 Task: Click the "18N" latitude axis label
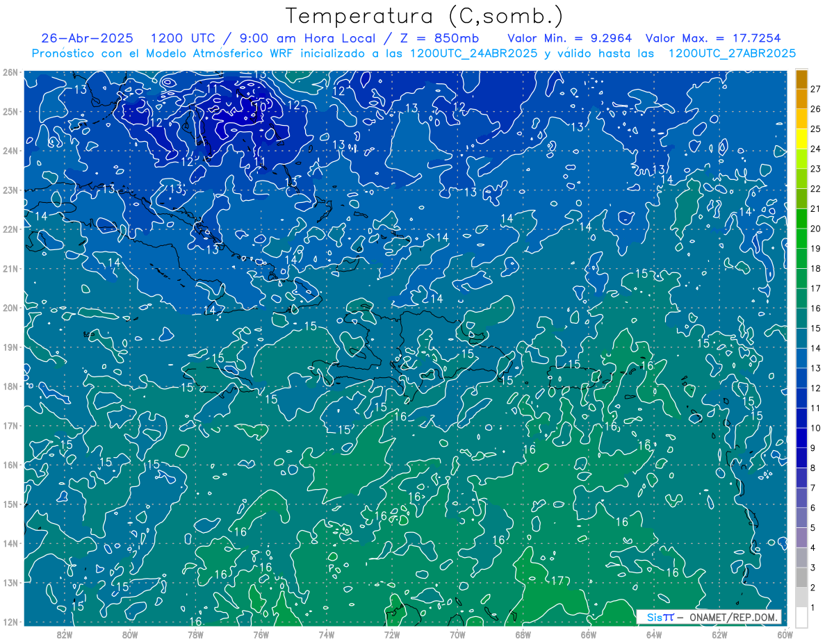pyautogui.click(x=10, y=386)
